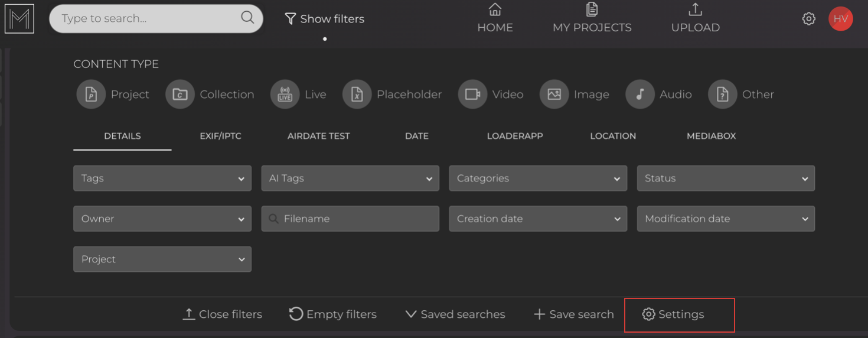Choose the Placeholder content type icon
This screenshot has height=338, width=868.
click(357, 95)
